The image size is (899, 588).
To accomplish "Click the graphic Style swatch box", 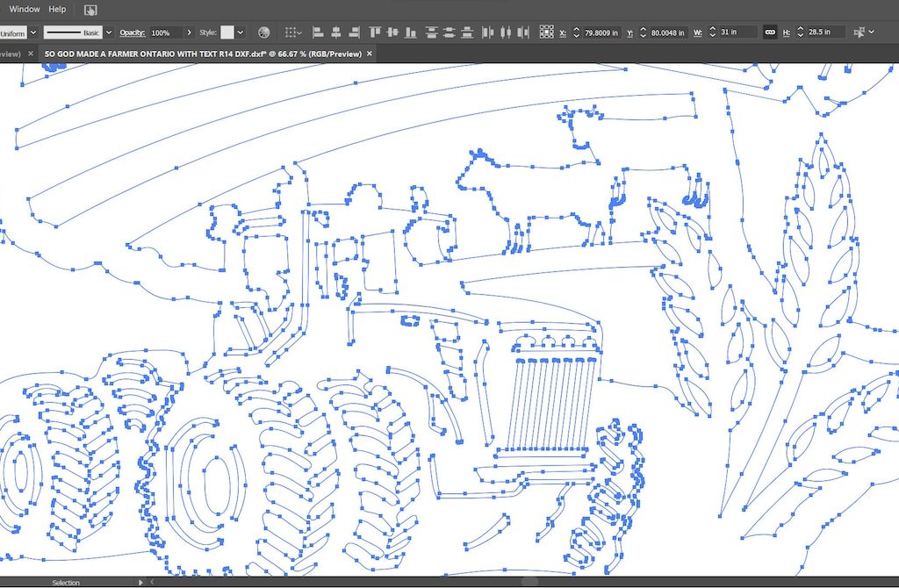I will 227,32.
